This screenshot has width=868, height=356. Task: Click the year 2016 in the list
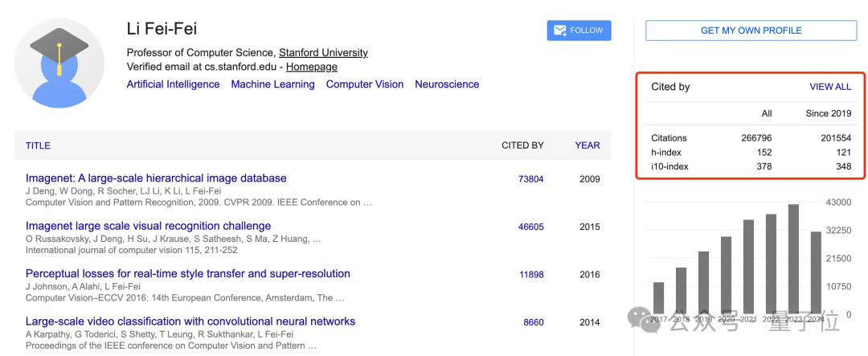click(x=590, y=274)
